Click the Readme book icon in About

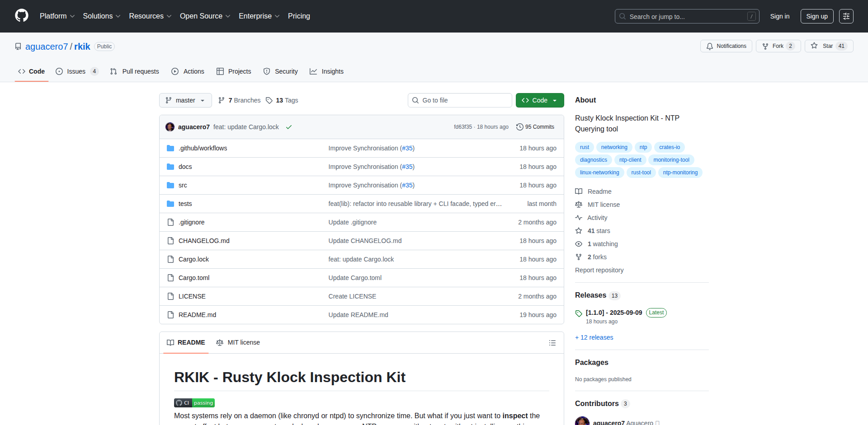[579, 191]
